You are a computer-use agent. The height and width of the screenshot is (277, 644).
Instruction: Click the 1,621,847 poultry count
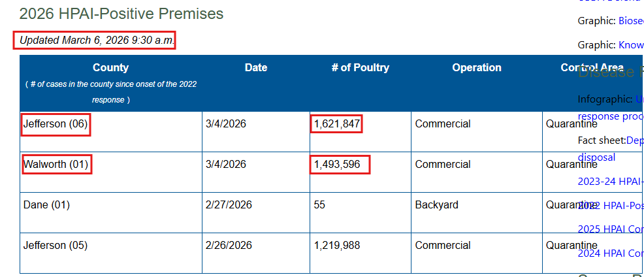coord(336,124)
